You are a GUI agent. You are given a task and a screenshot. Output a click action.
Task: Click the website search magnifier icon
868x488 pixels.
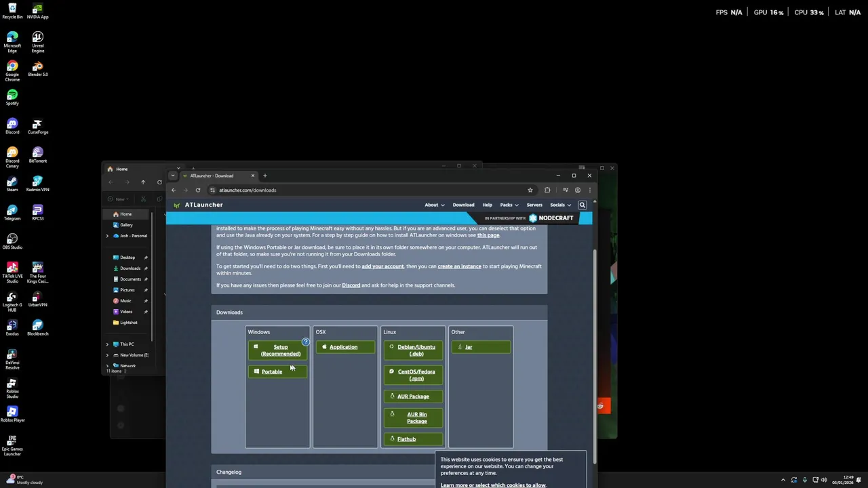pos(582,205)
